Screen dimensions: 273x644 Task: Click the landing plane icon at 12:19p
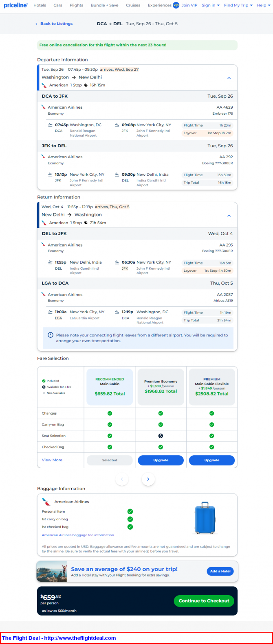pyautogui.click(x=117, y=312)
